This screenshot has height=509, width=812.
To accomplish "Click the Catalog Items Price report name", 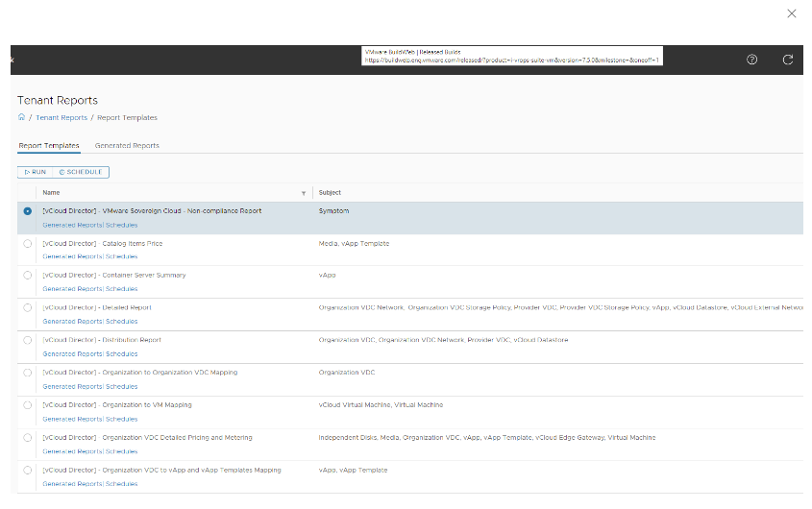I will [103, 243].
